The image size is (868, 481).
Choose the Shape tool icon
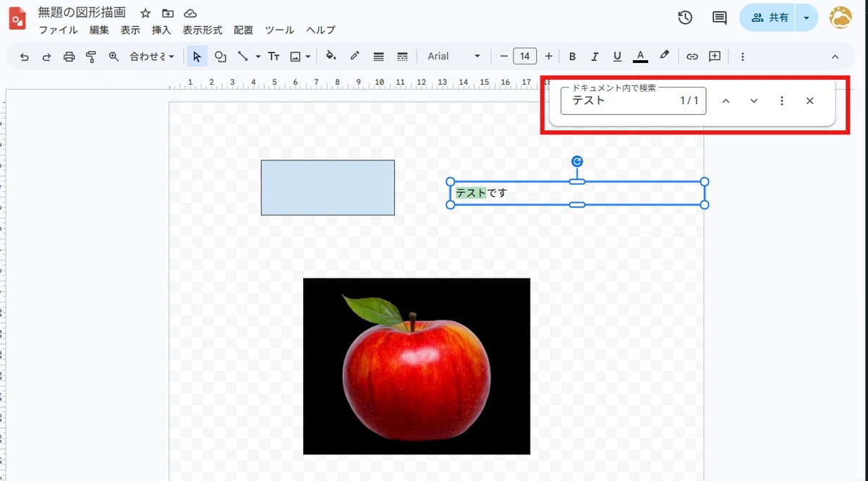[221, 56]
